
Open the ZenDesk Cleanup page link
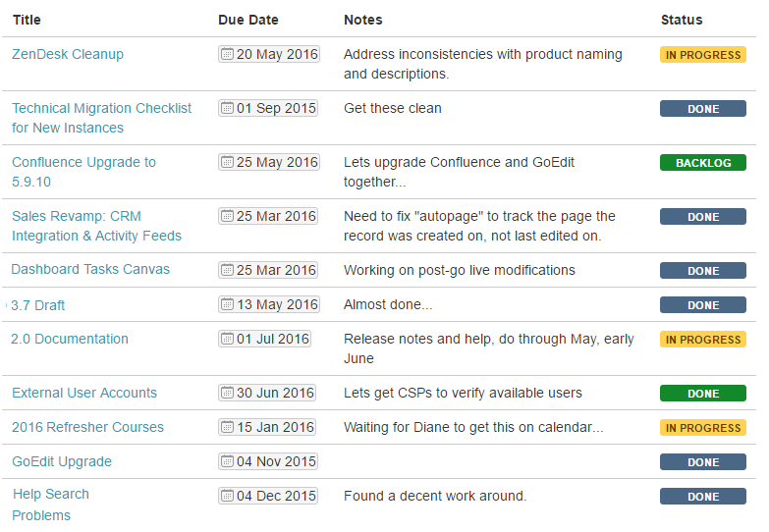tap(68, 54)
